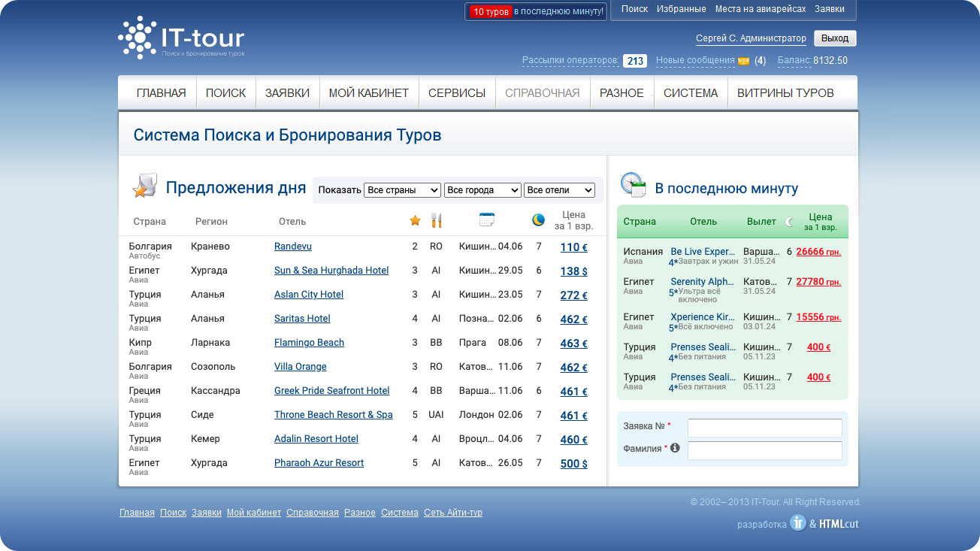The image size is (980, 551).
Task: Open the СЕРВИСЫ menu tab
Action: (457, 93)
